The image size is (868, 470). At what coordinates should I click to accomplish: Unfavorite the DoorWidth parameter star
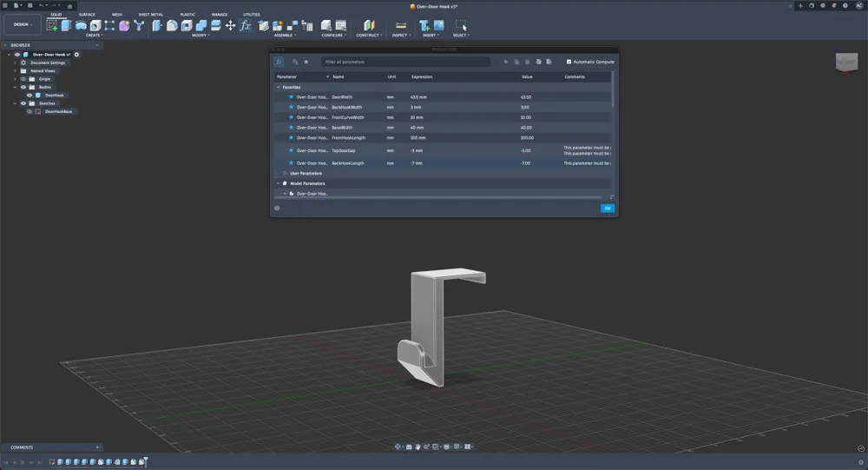pyautogui.click(x=291, y=97)
